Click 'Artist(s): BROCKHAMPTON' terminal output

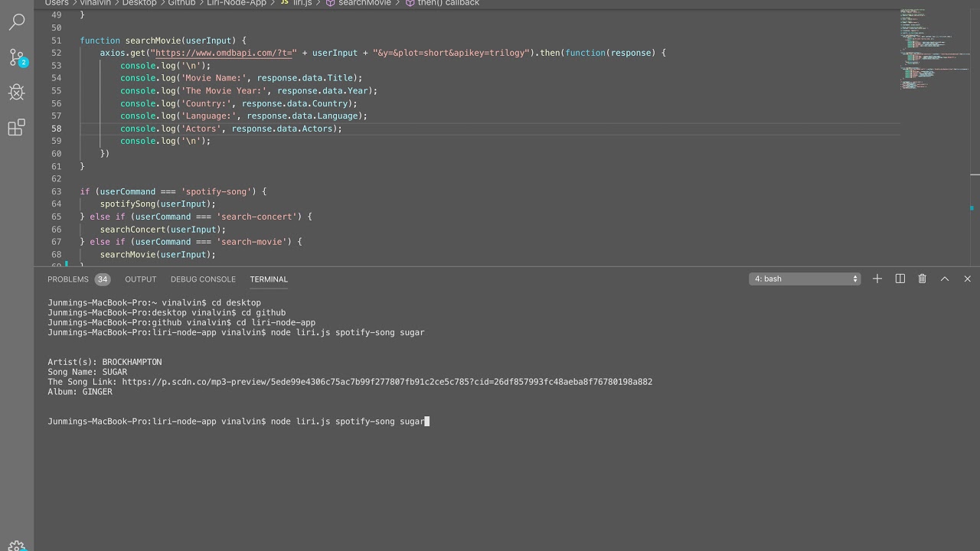point(105,362)
